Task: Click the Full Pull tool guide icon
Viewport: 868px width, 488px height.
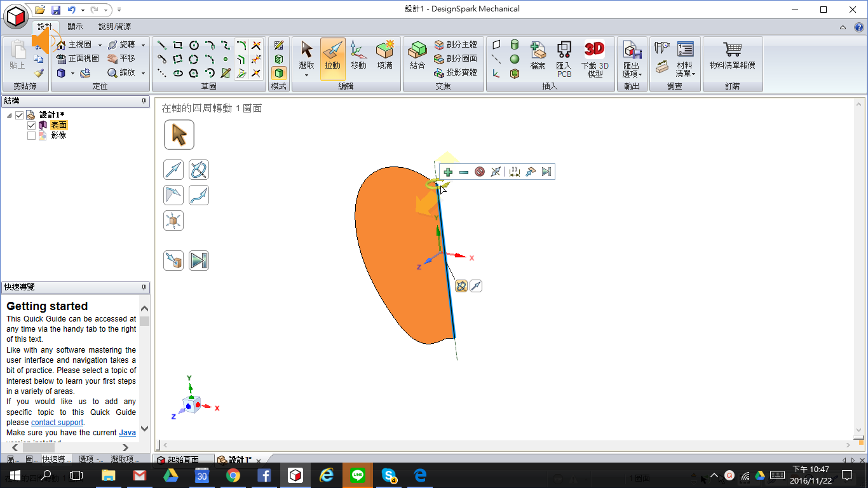Action: [199, 261]
